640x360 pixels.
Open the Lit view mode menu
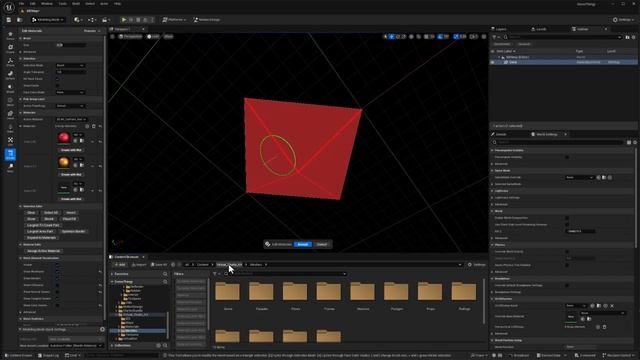(x=153, y=36)
